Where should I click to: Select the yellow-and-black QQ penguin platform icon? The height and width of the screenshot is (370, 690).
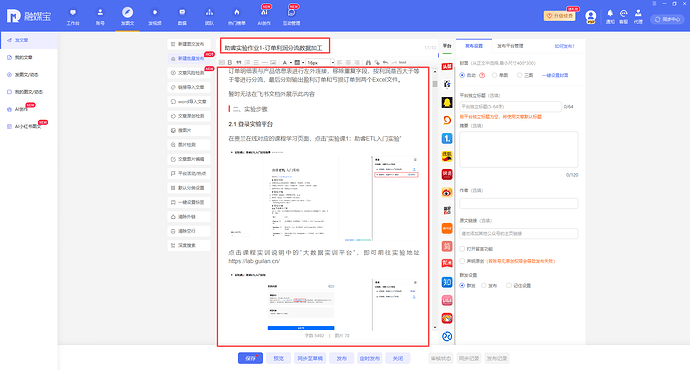tap(447, 103)
